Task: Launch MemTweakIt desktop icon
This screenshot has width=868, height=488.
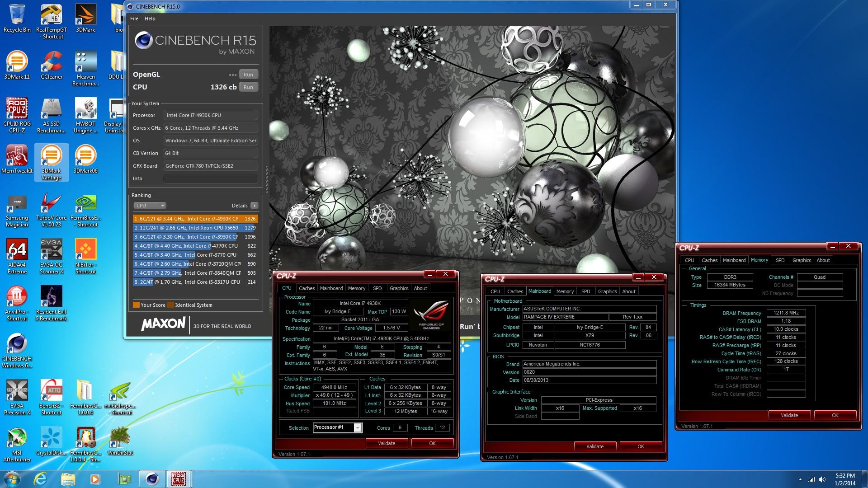Action: point(17,159)
